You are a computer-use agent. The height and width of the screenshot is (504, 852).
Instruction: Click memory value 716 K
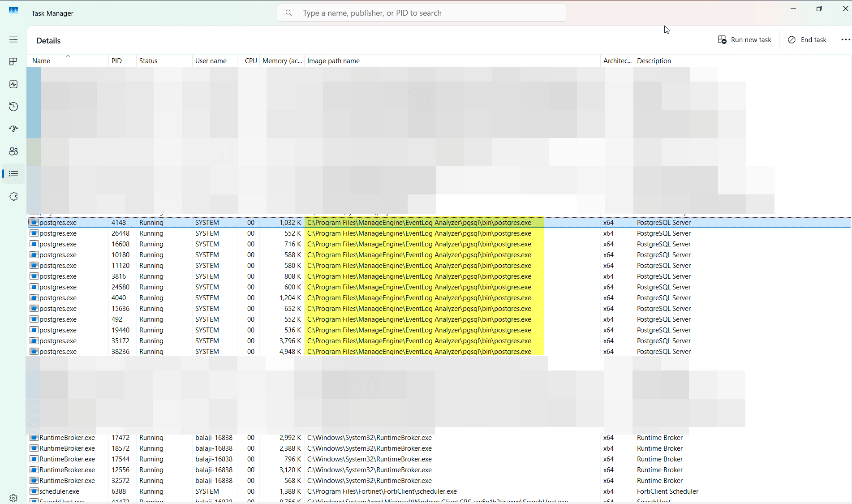(293, 244)
